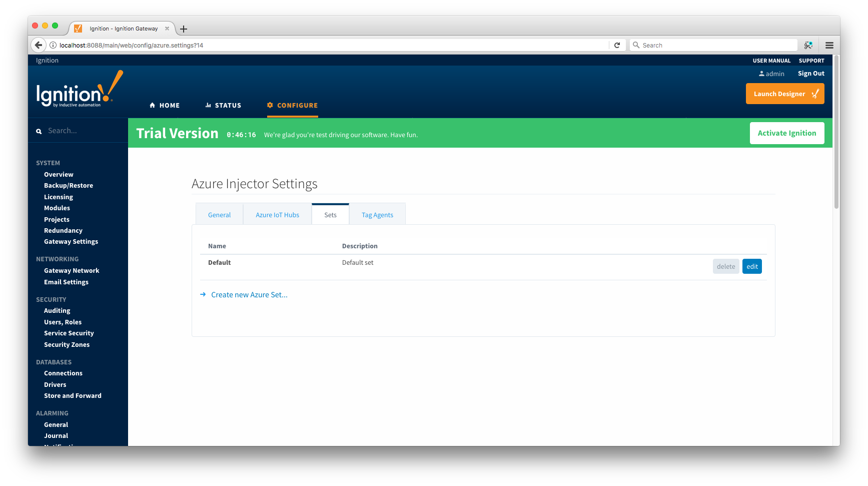Click the browser Search input field
The width and height of the screenshot is (868, 486).
[x=715, y=45]
